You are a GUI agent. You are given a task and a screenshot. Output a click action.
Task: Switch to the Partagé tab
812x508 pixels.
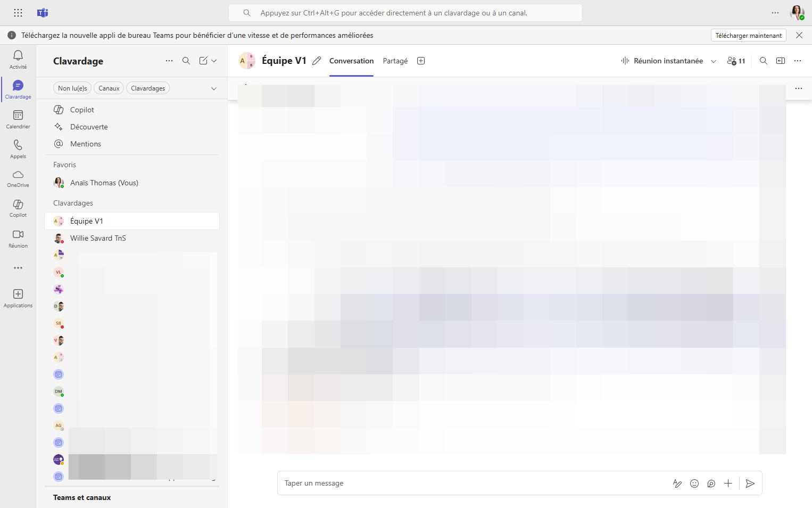pos(395,61)
